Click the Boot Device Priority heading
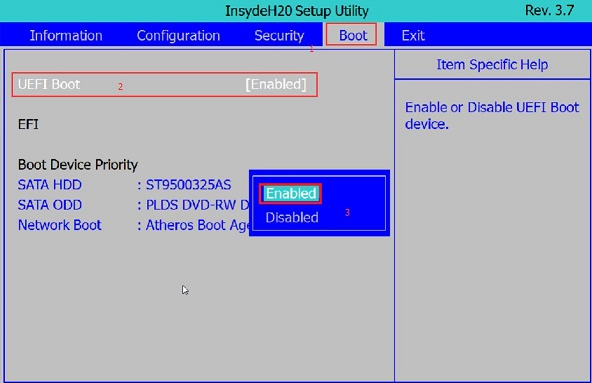The image size is (592, 383). click(x=78, y=165)
